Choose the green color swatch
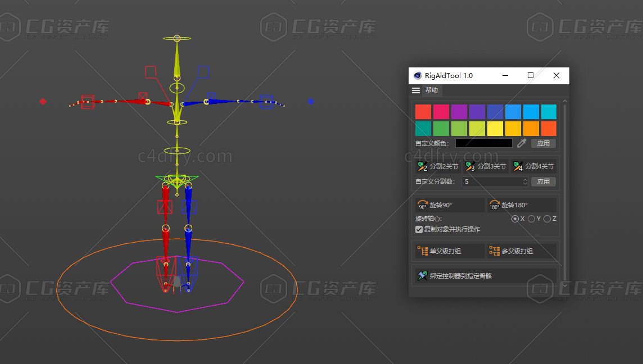Image resolution: width=643 pixels, height=364 pixels. point(441,128)
